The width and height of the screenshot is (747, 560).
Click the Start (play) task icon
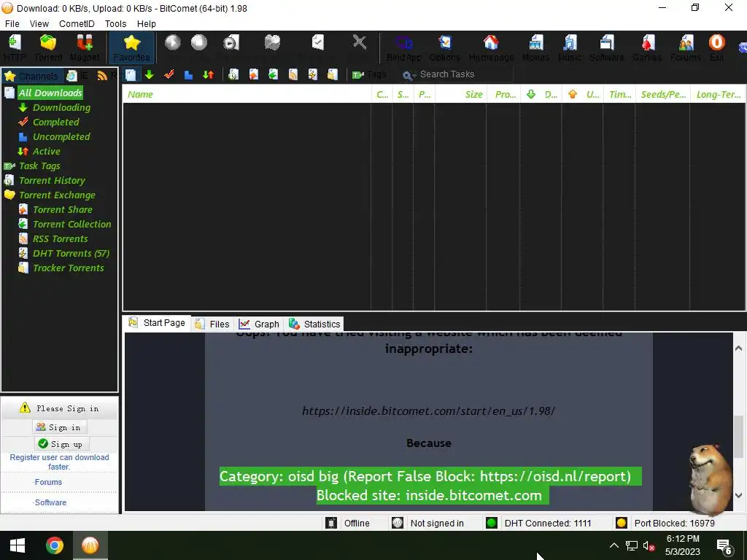pos(172,43)
